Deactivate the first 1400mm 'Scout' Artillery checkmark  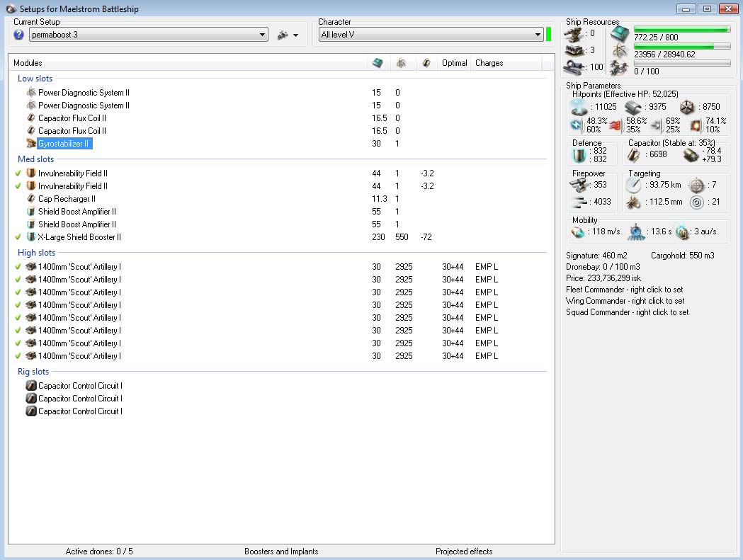point(18,267)
